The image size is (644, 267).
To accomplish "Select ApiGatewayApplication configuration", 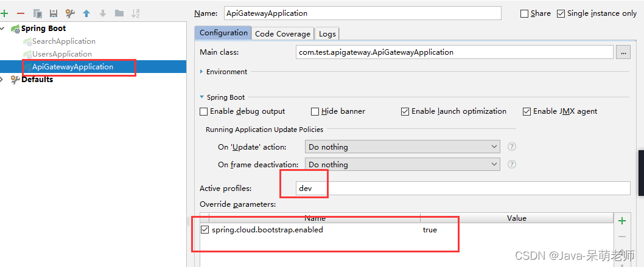I will tap(72, 67).
